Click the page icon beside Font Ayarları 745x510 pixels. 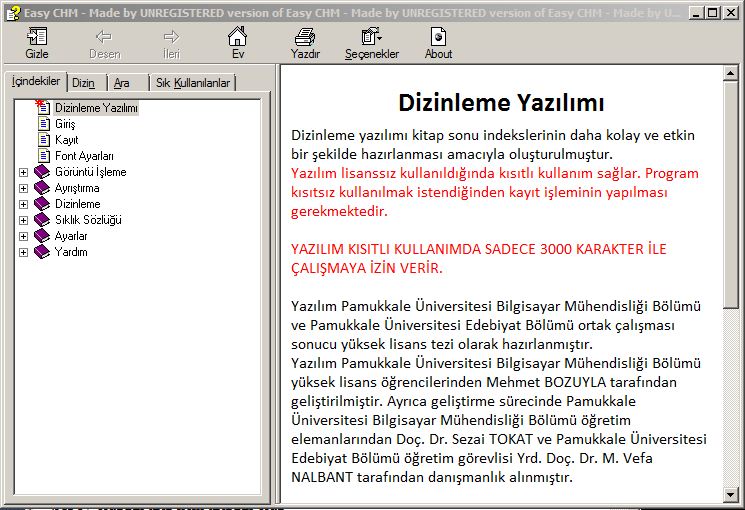pyautogui.click(x=44, y=155)
